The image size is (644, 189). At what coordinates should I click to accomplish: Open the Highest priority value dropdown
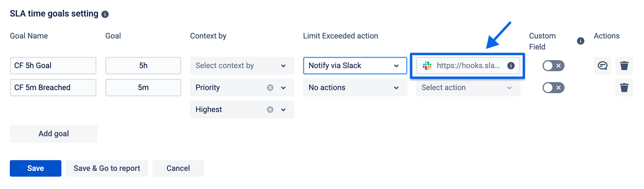tap(283, 110)
